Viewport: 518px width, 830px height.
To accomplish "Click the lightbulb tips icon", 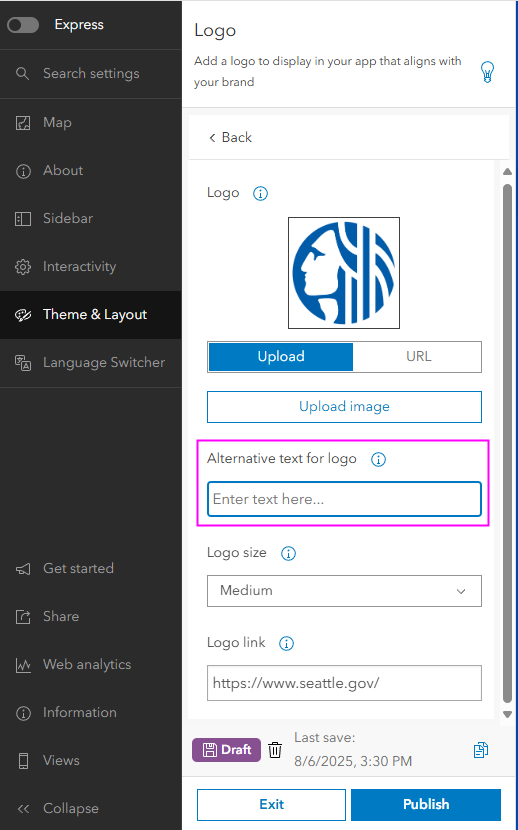I will [x=487, y=72].
